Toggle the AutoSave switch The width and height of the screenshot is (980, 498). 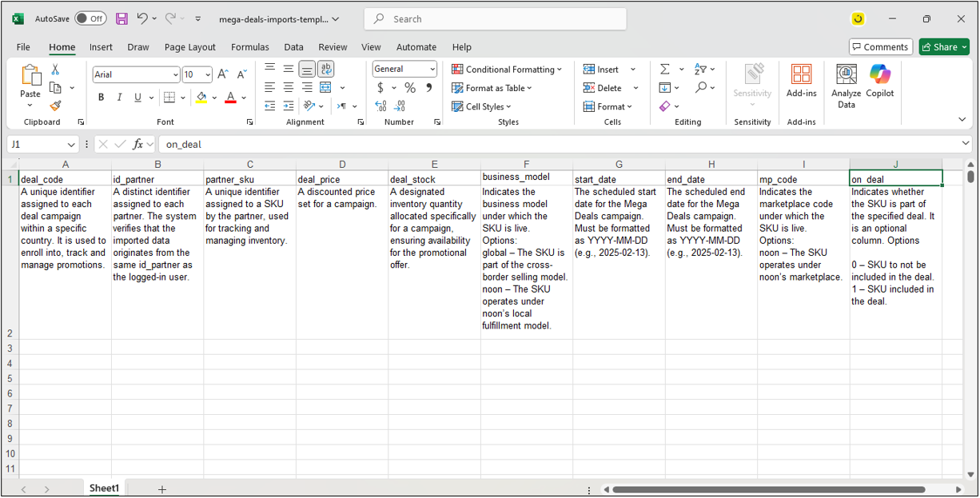pyautogui.click(x=90, y=18)
